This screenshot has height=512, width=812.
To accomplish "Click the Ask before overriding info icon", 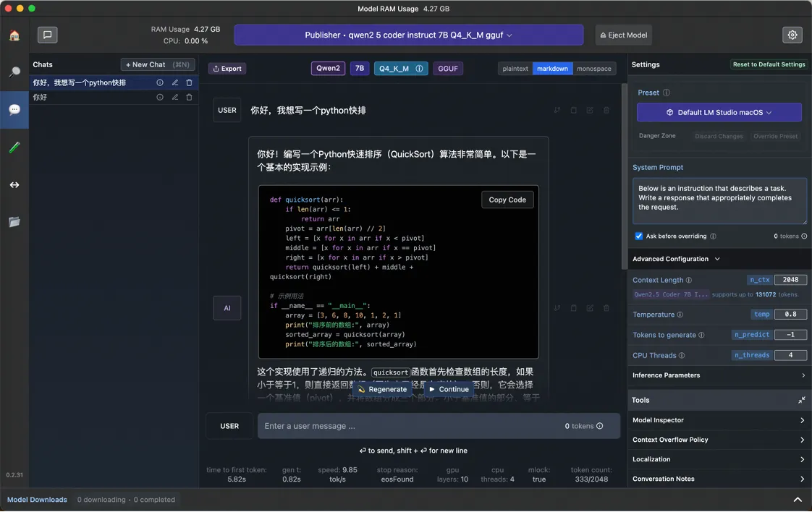I will (713, 236).
